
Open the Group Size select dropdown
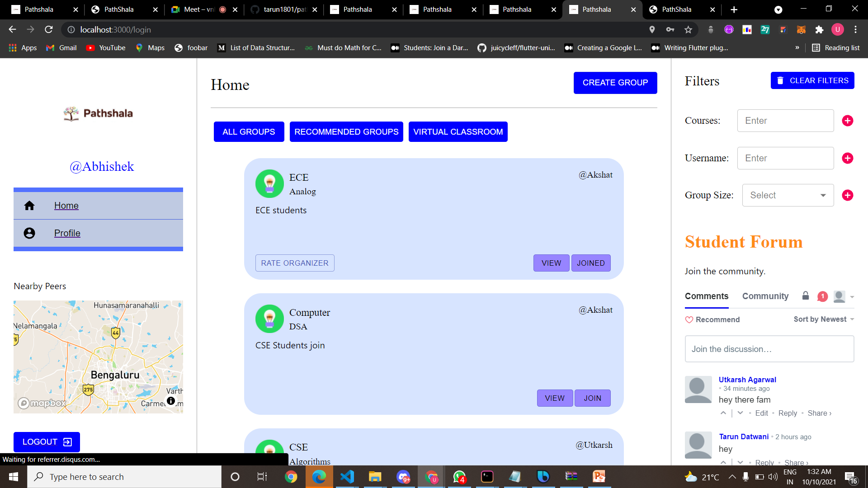point(788,195)
